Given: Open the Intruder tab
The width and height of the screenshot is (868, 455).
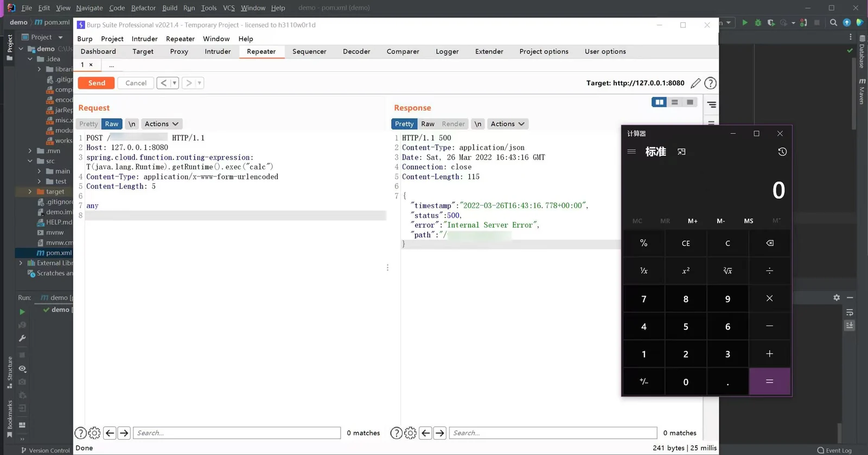Looking at the screenshot, I should point(218,52).
